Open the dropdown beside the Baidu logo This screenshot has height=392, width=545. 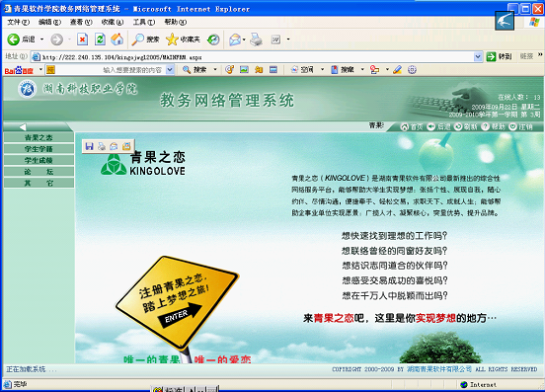tap(40, 69)
